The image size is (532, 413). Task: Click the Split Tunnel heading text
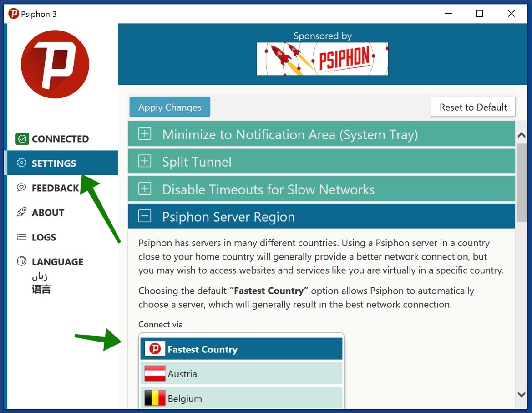coord(197,162)
